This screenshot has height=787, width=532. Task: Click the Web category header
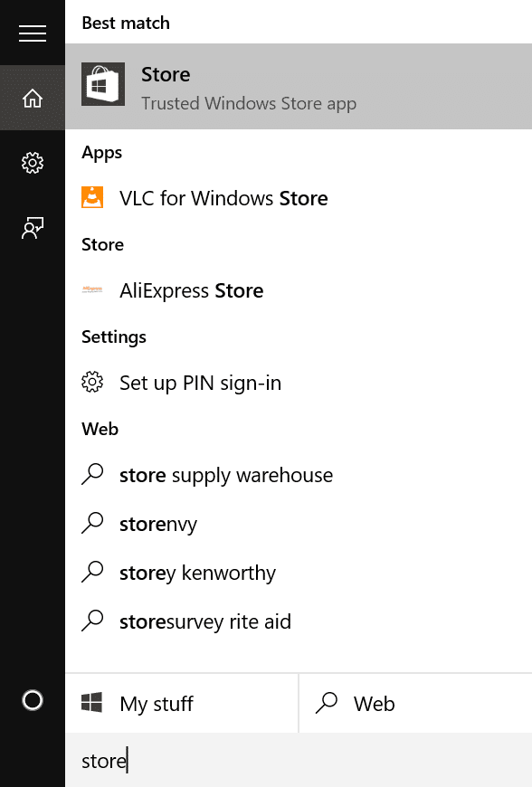point(100,429)
